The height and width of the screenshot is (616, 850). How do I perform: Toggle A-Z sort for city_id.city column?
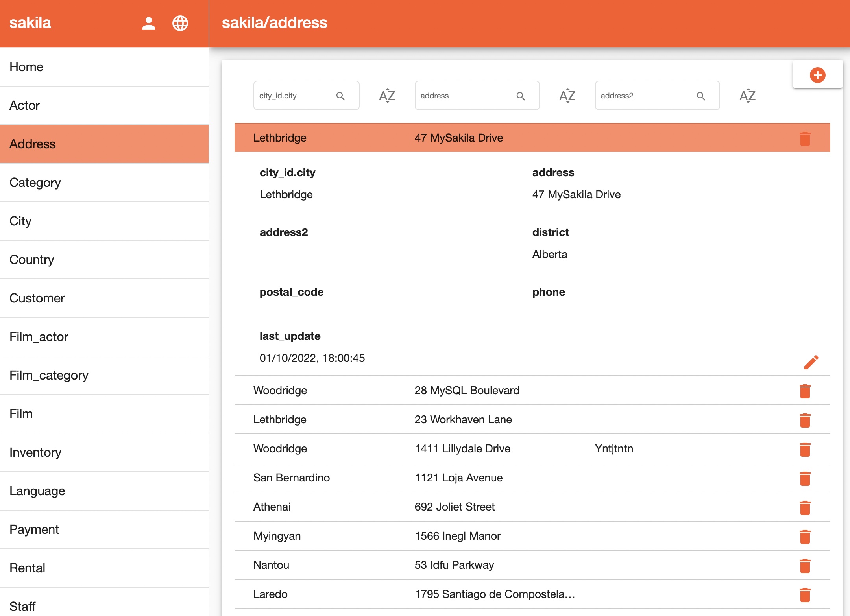pos(387,96)
